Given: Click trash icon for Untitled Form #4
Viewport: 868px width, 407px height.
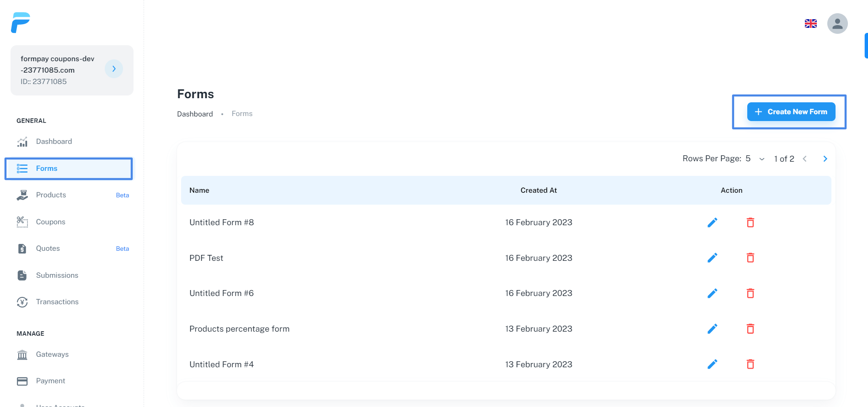Looking at the screenshot, I should 750,365.
